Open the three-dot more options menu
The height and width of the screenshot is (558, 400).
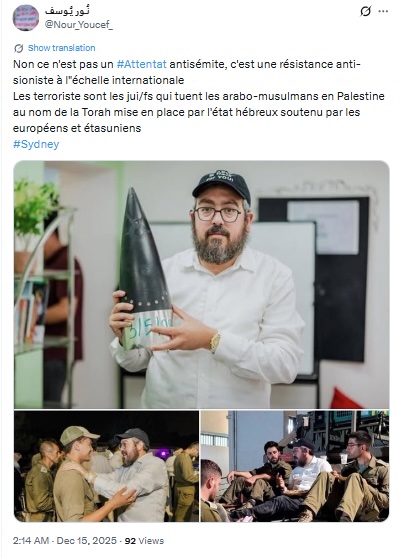[383, 11]
